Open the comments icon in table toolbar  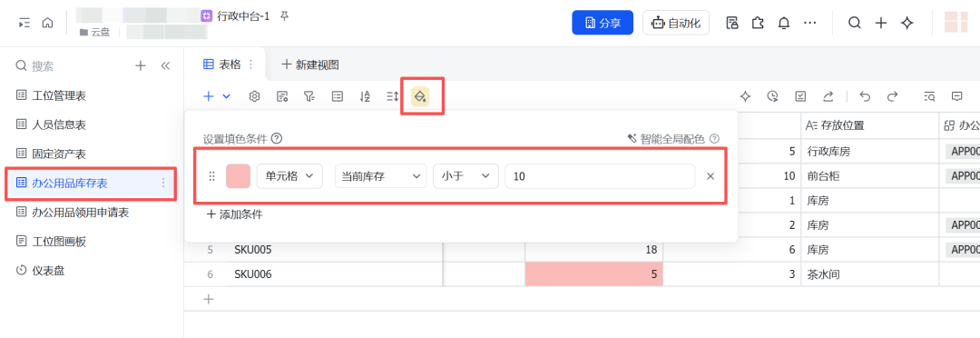[956, 96]
